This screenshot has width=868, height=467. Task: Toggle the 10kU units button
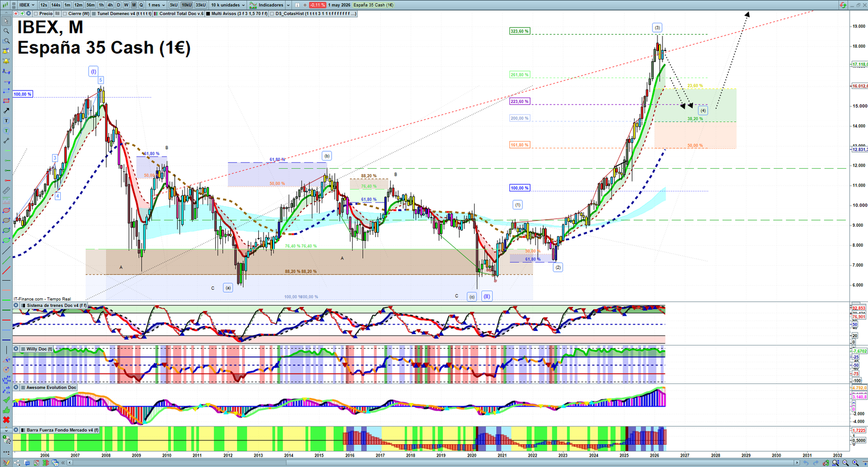pos(187,5)
